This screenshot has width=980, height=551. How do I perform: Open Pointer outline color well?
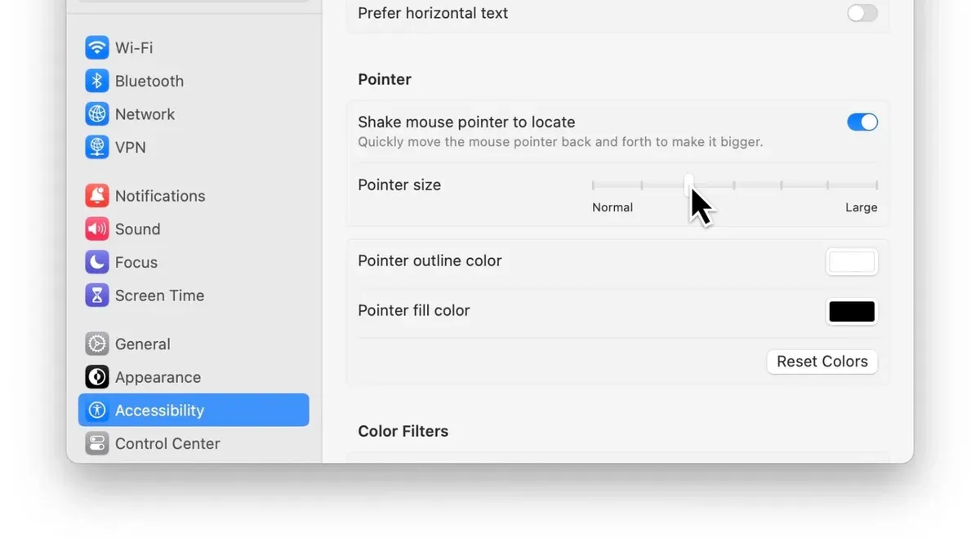852,262
